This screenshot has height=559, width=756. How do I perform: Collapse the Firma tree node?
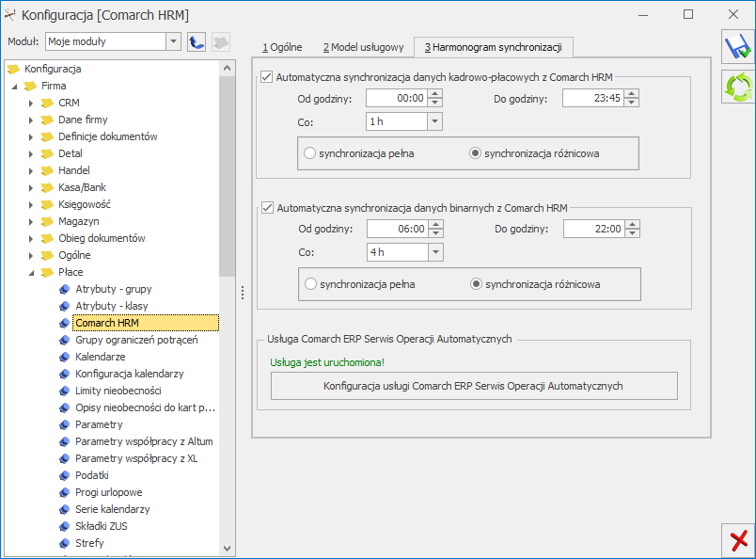pos(14,87)
